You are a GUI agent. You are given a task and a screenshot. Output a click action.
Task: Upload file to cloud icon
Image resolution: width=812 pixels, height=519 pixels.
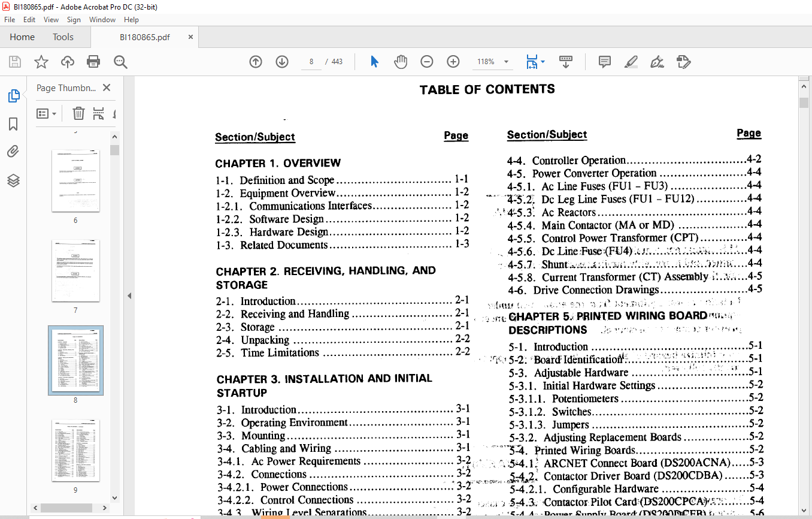click(x=68, y=62)
